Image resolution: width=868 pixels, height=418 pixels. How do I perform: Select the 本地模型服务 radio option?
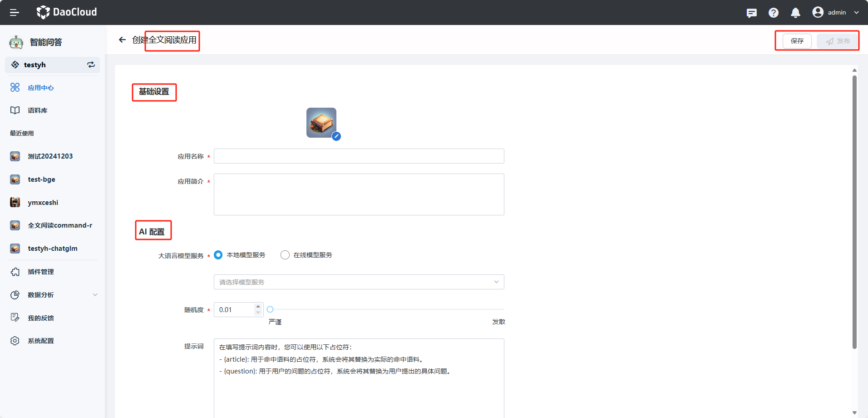218,255
